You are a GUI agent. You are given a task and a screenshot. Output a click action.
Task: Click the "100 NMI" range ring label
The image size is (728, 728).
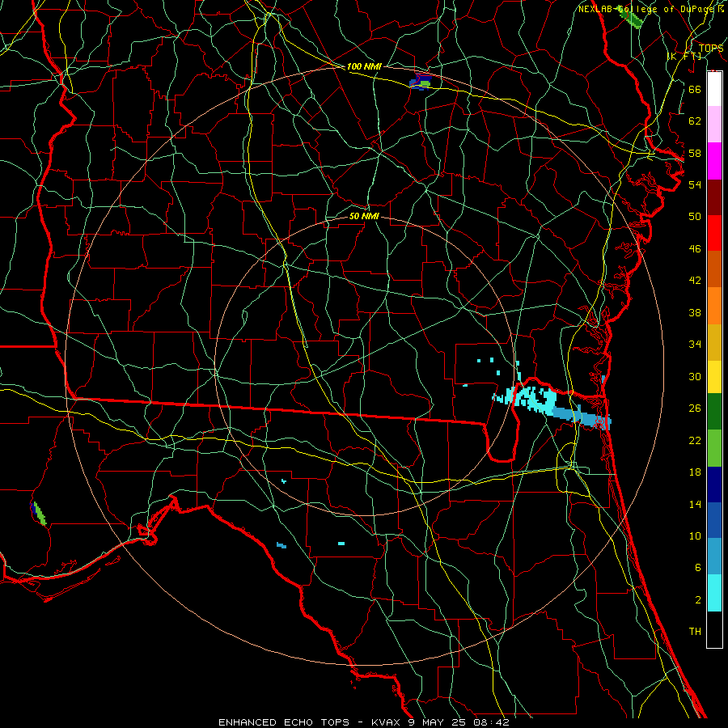click(x=364, y=67)
